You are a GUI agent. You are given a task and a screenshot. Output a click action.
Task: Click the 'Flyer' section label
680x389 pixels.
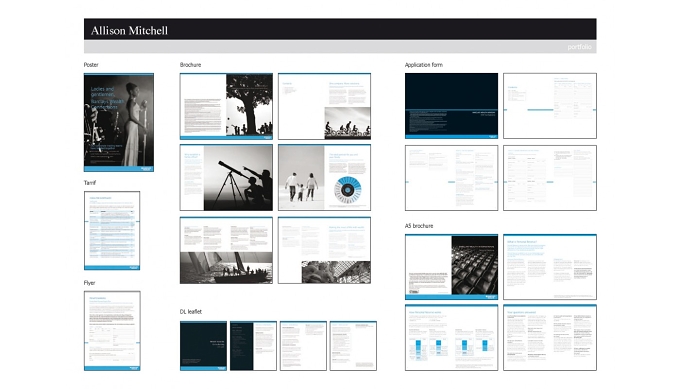tap(89, 283)
